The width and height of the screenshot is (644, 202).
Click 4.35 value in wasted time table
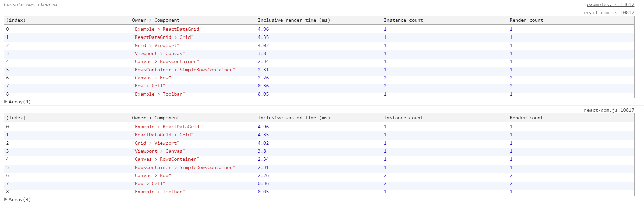coord(263,135)
